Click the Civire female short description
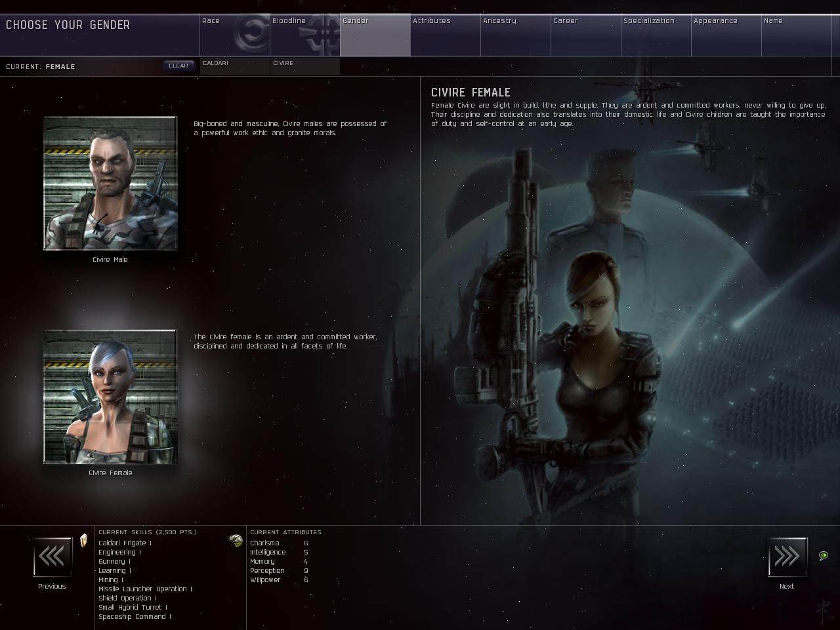This screenshot has height=630, width=840. (x=285, y=341)
